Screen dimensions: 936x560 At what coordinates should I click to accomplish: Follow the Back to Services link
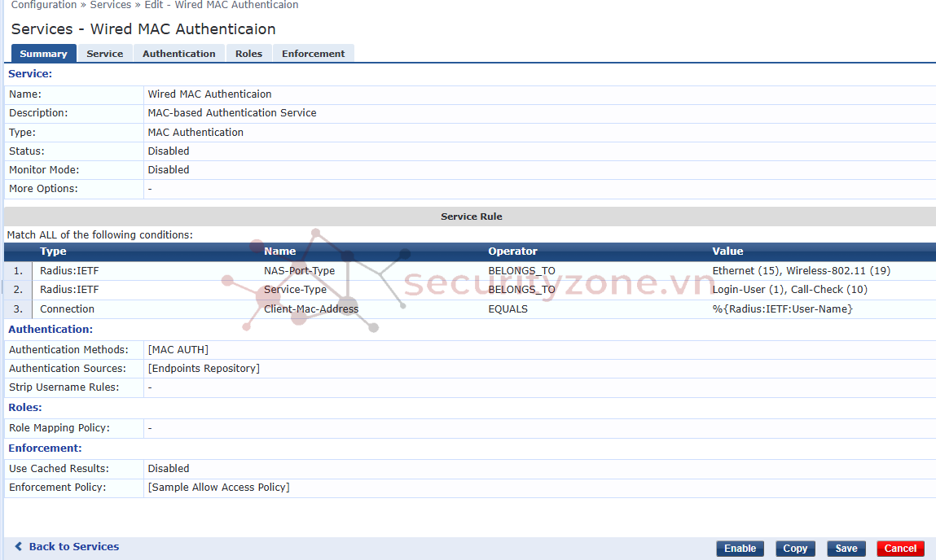pyautogui.click(x=74, y=547)
